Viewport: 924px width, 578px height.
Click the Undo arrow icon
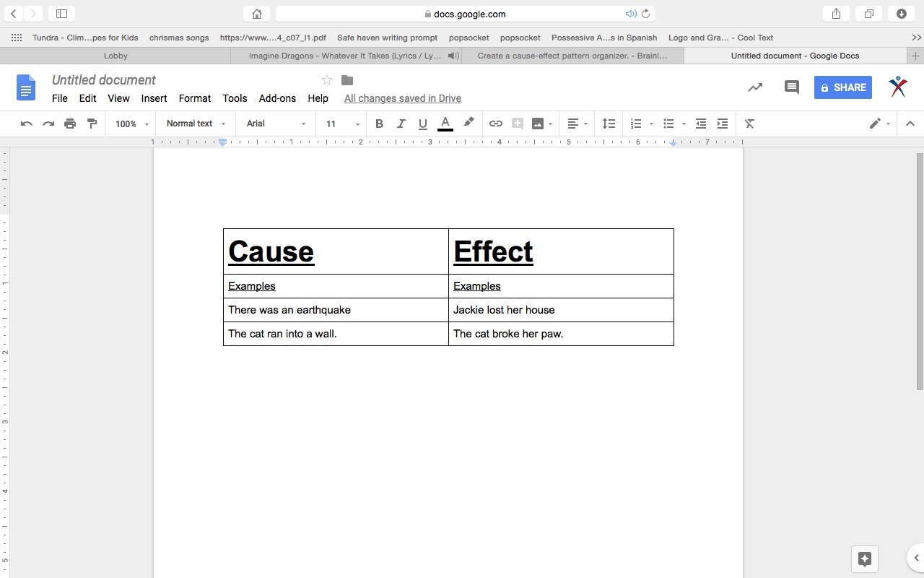(x=27, y=124)
